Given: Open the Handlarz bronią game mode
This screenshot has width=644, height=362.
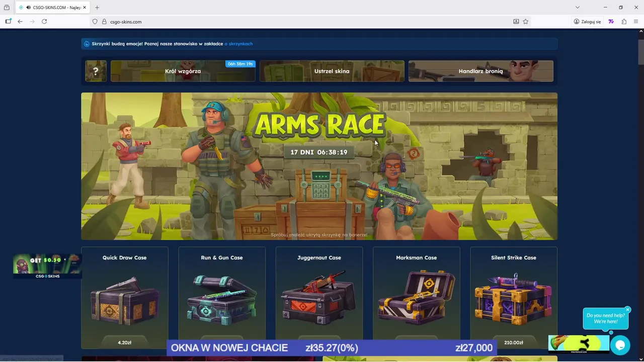Looking at the screenshot, I should pyautogui.click(x=480, y=71).
